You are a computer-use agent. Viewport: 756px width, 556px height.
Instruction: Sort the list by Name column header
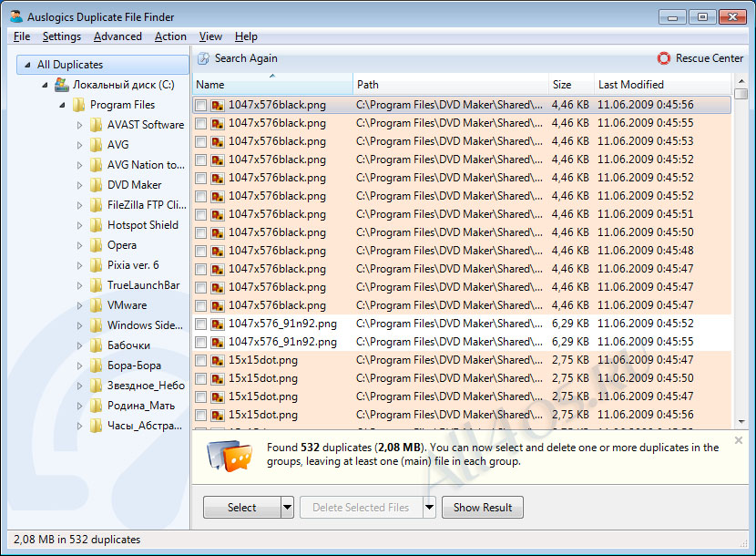pos(272,84)
